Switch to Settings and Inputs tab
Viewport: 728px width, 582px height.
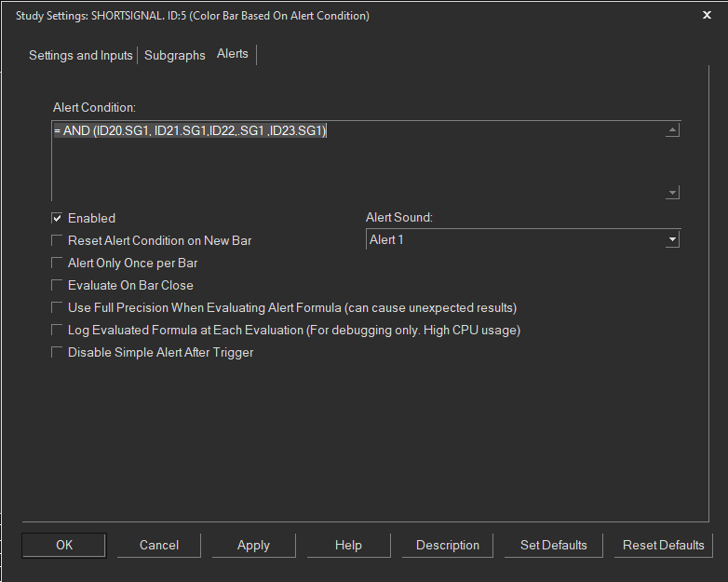pyautogui.click(x=81, y=55)
